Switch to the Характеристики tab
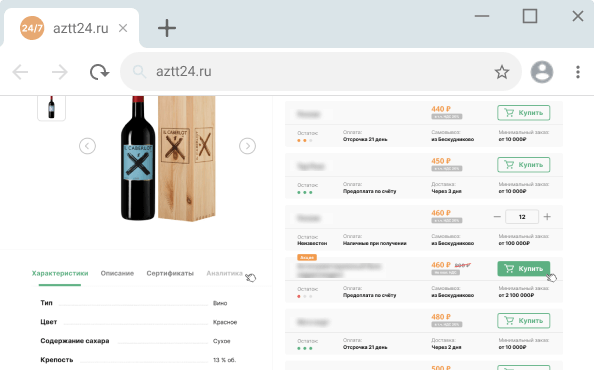 (x=60, y=273)
